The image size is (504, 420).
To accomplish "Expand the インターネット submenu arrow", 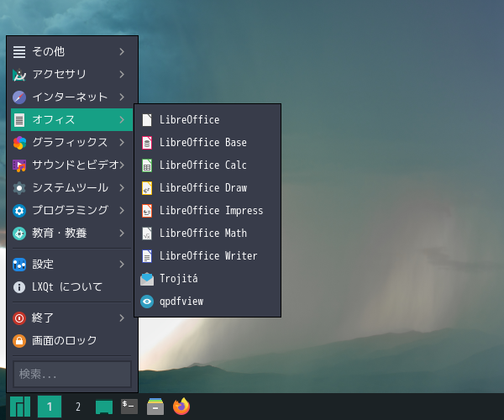I will coord(122,97).
